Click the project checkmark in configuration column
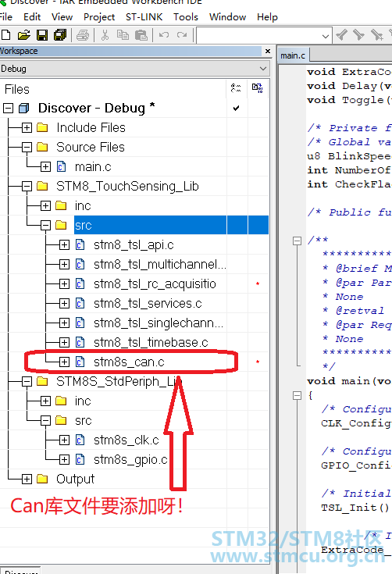Screen dimensions: 392x574 tap(236, 108)
